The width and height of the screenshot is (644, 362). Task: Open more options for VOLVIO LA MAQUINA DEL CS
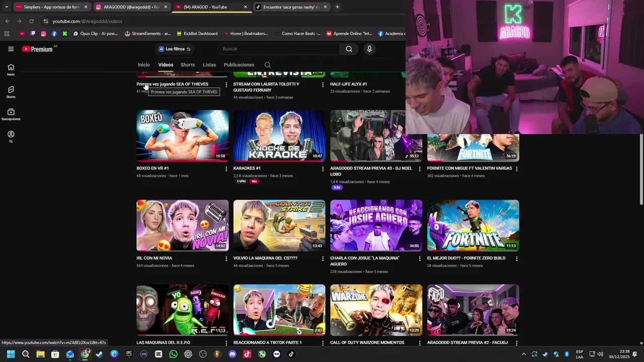pyautogui.click(x=323, y=258)
